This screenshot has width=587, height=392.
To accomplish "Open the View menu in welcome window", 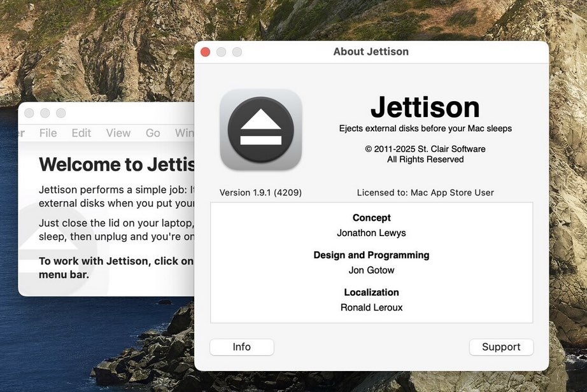I will 118,133.
